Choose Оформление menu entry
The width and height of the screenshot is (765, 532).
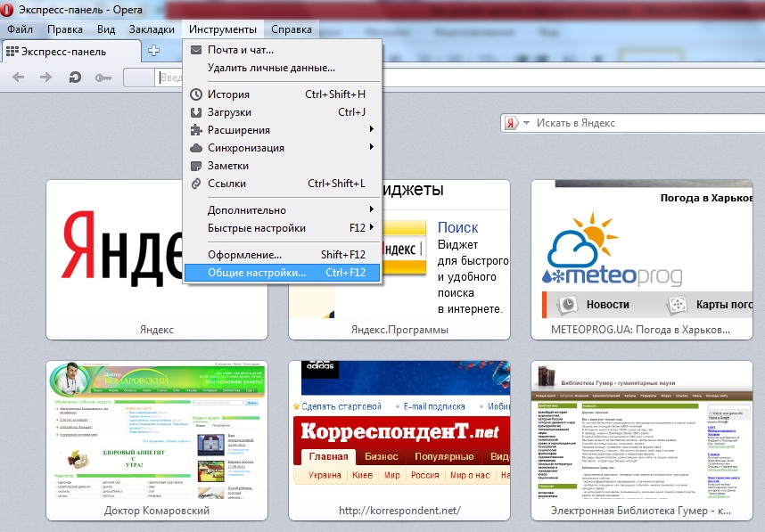tap(282, 255)
